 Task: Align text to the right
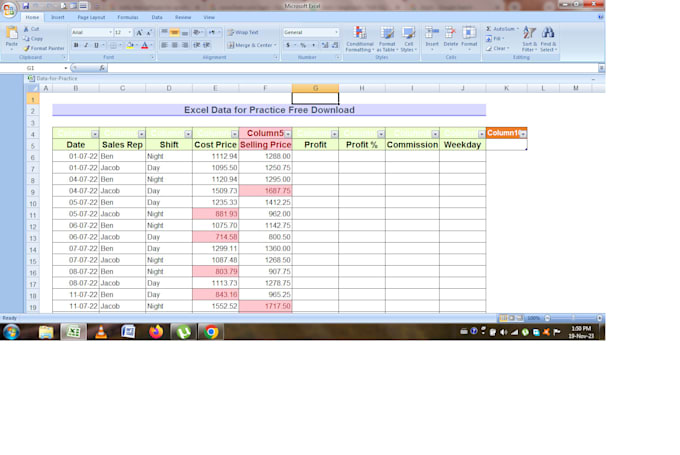(185, 45)
